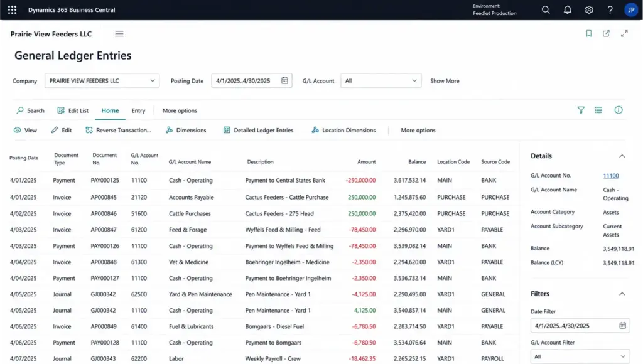This screenshot has width=643, height=364.
Task: Click Show More filters
Action: [445, 81]
